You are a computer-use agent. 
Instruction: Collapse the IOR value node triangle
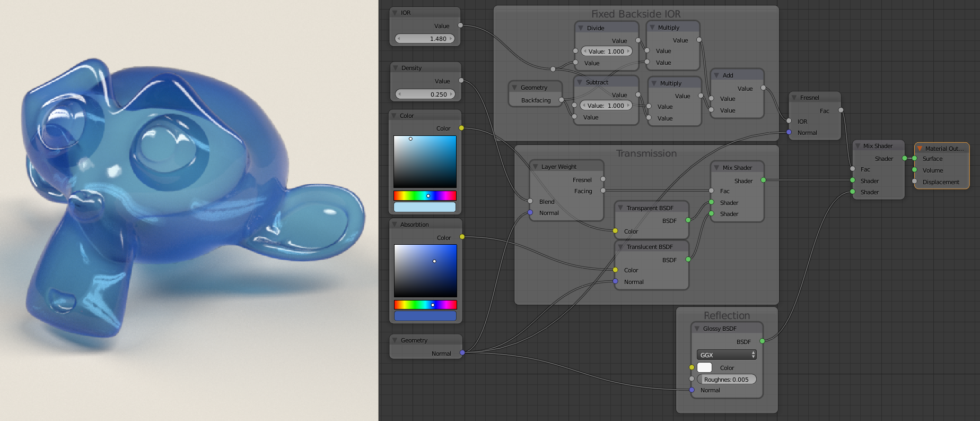pyautogui.click(x=395, y=13)
